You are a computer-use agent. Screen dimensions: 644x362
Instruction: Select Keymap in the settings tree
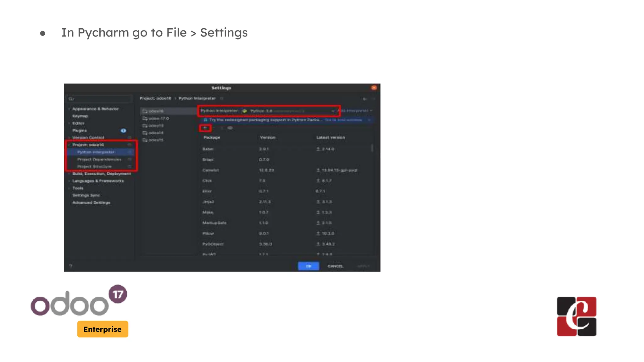[80, 116]
